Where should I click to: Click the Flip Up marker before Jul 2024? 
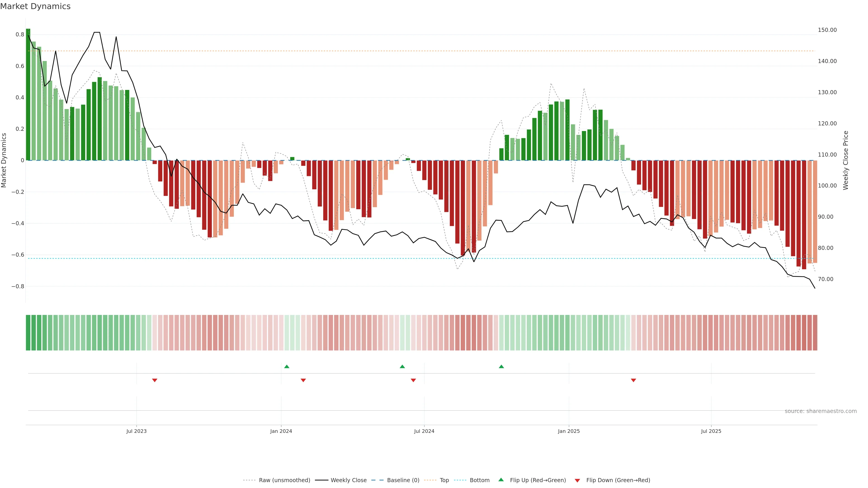(x=402, y=366)
